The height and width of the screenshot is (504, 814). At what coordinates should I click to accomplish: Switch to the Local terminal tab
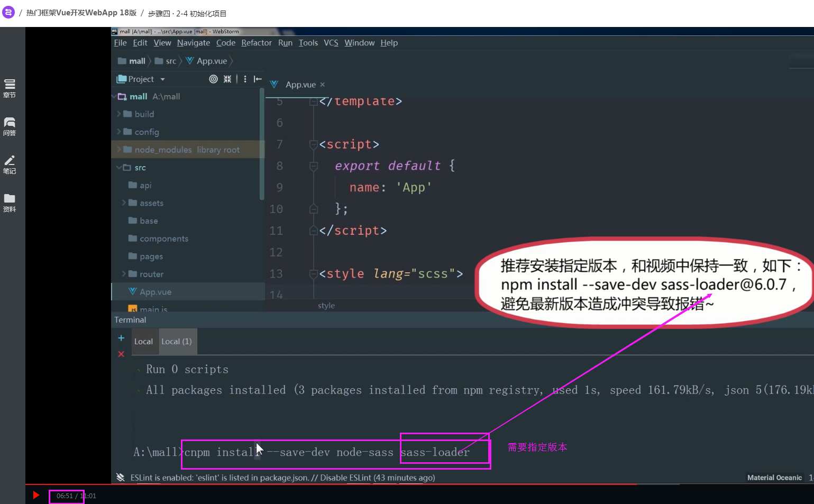tap(143, 342)
